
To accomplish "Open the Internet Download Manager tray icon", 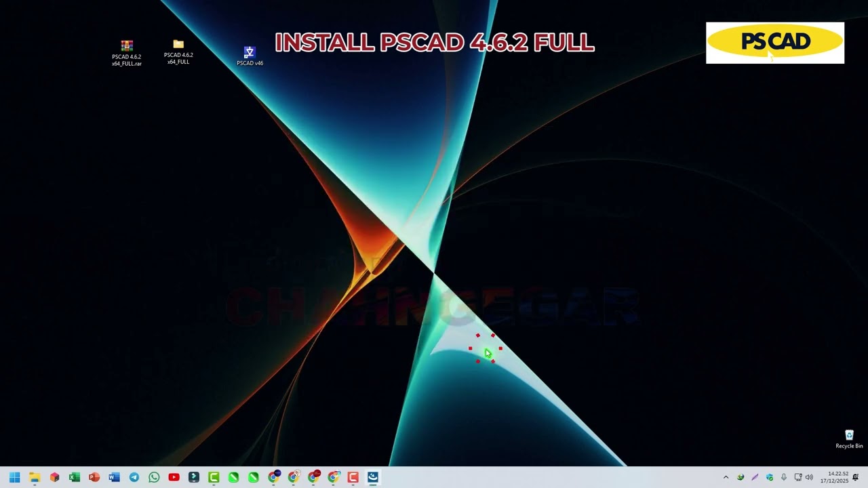I will [x=741, y=477].
